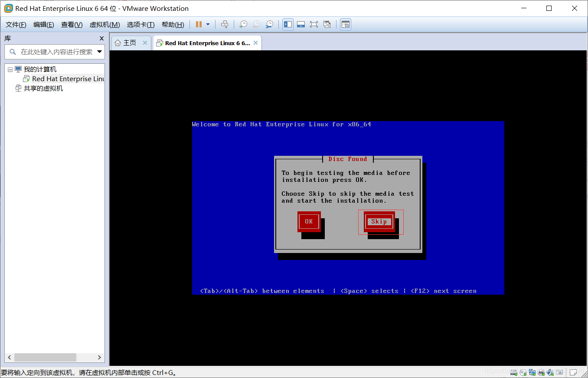This screenshot has width=588, height=378.
Task: Click the camera device status bar icon
Action: pyautogui.click(x=559, y=372)
